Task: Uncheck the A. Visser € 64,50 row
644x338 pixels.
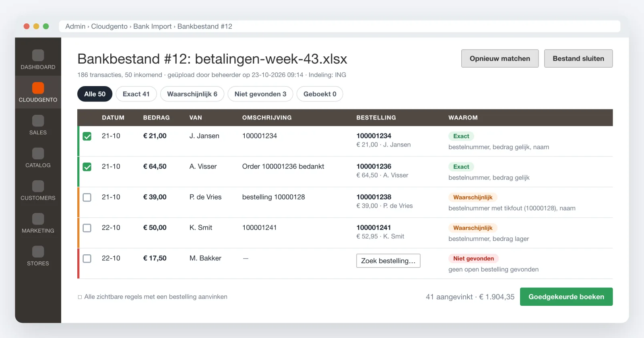Action: [x=87, y=167]
